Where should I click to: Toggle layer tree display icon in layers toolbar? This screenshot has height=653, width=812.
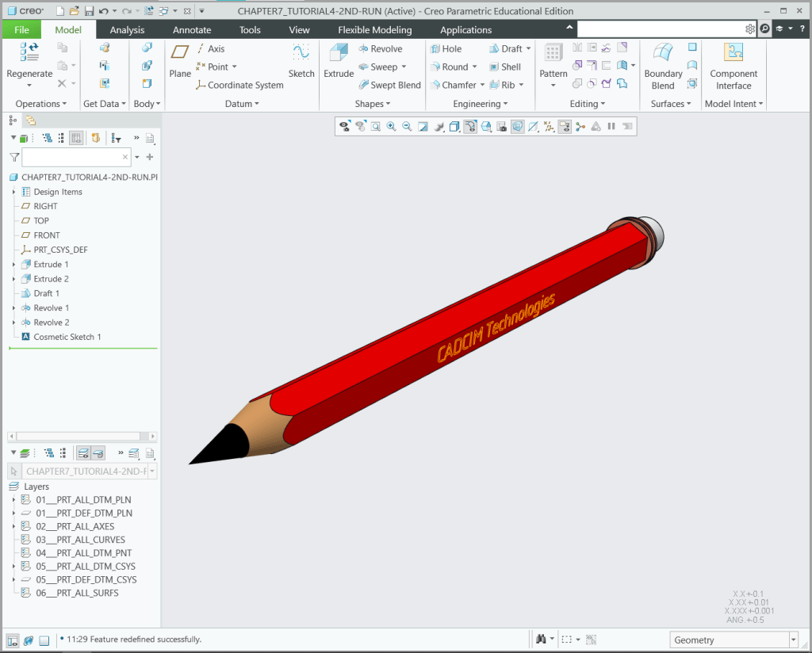coord(83,453)
